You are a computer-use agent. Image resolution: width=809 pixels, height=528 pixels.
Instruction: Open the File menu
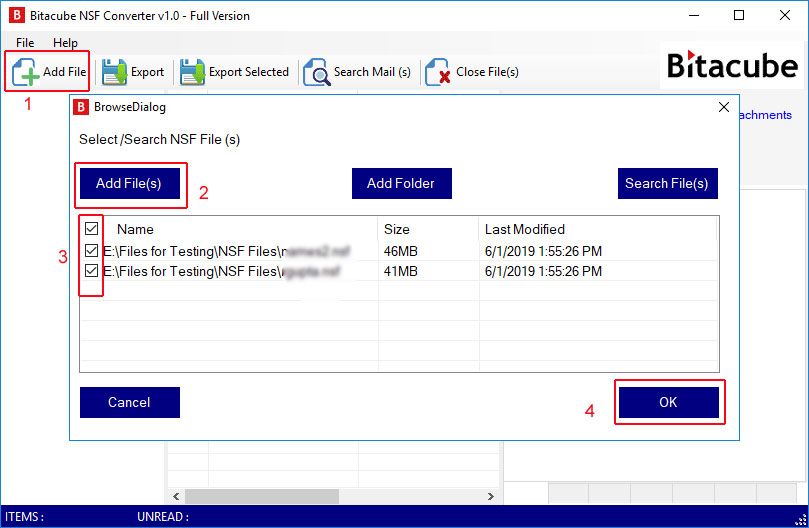click(25, 43)
